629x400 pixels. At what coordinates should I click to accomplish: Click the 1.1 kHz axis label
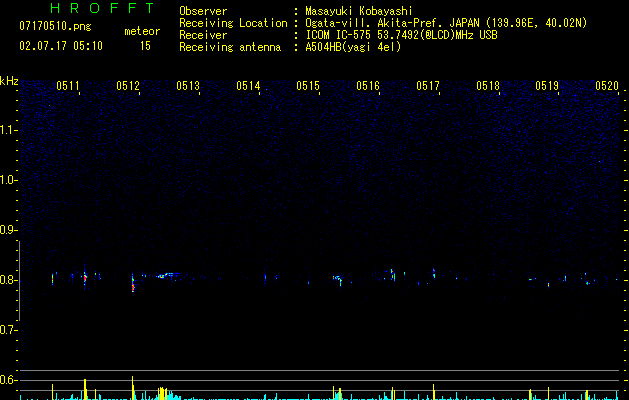pyautogui.click(x=8, y=130)
